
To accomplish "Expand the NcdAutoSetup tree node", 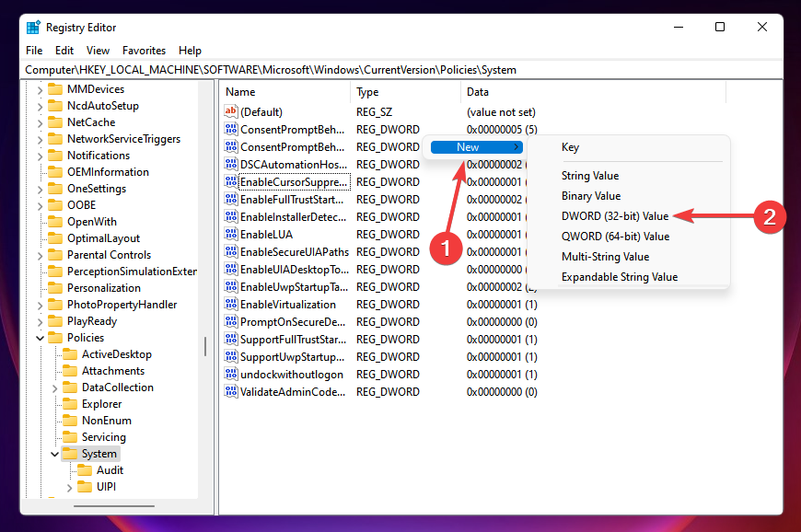I will (x=40, y=106).
